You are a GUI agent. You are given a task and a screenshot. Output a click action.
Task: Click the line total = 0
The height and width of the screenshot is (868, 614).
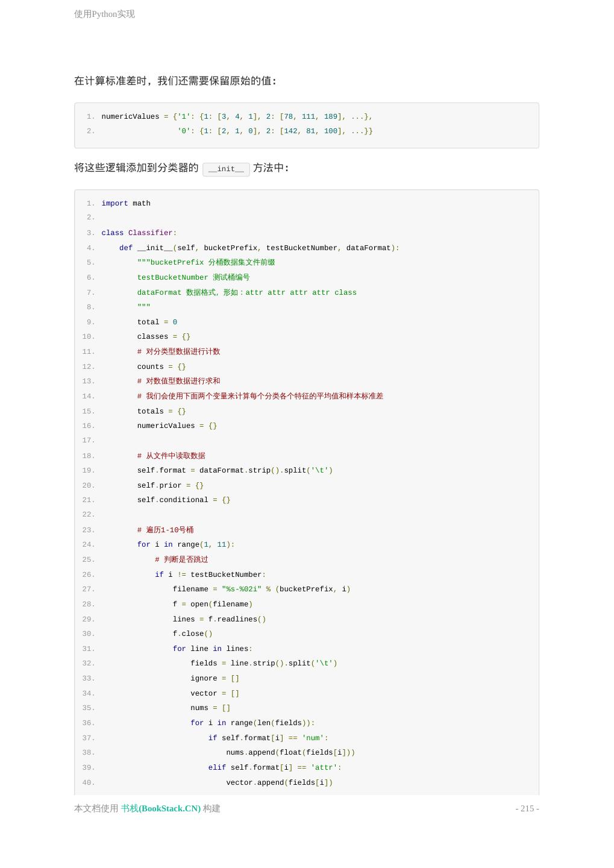point(157,322)
